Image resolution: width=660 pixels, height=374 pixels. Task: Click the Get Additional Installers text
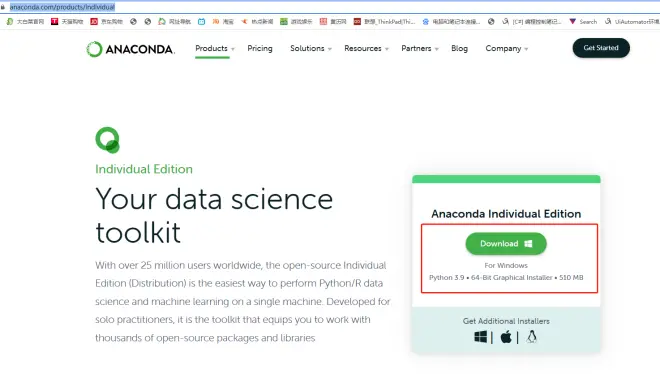click(506, 321)
